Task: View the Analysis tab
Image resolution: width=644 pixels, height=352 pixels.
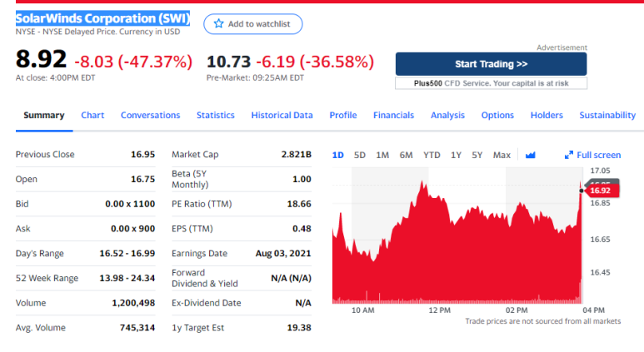Action: pyautogui.click(x=447, y=116)
